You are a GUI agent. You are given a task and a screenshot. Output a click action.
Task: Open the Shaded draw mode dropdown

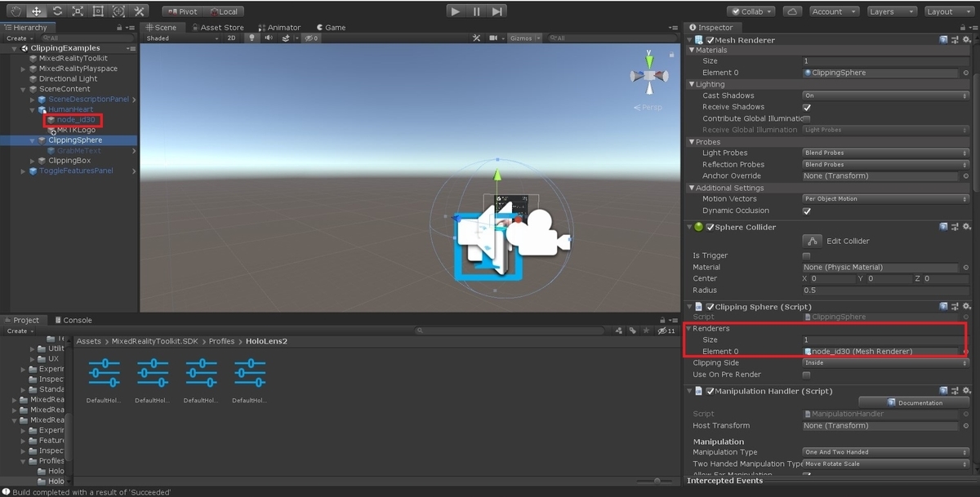(182, 38)
